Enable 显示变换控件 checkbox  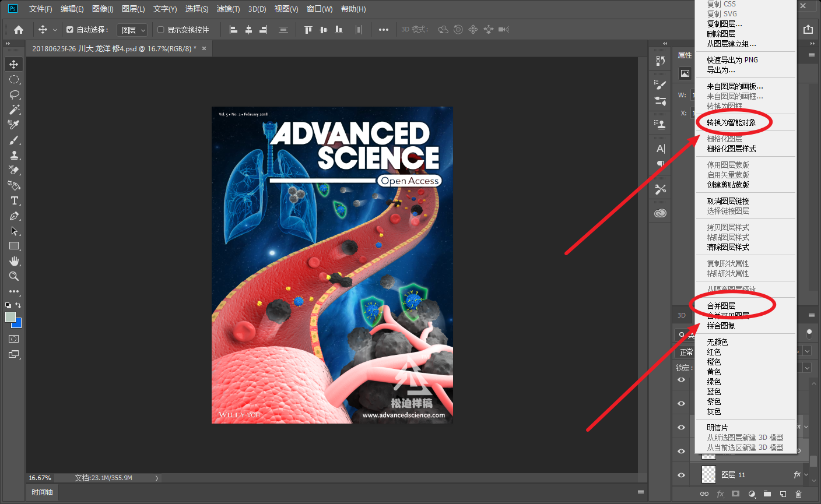pyautogui.click(x=161, y=30)
